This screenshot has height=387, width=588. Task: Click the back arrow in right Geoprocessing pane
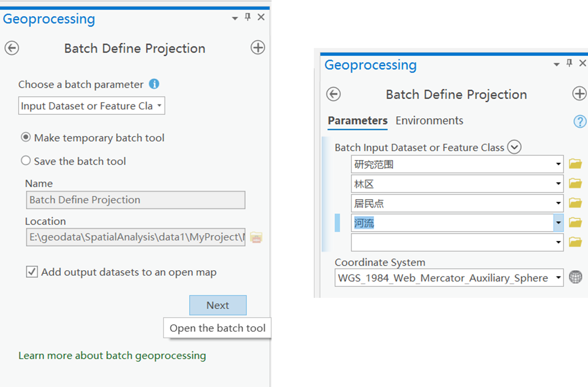[333, 94]
